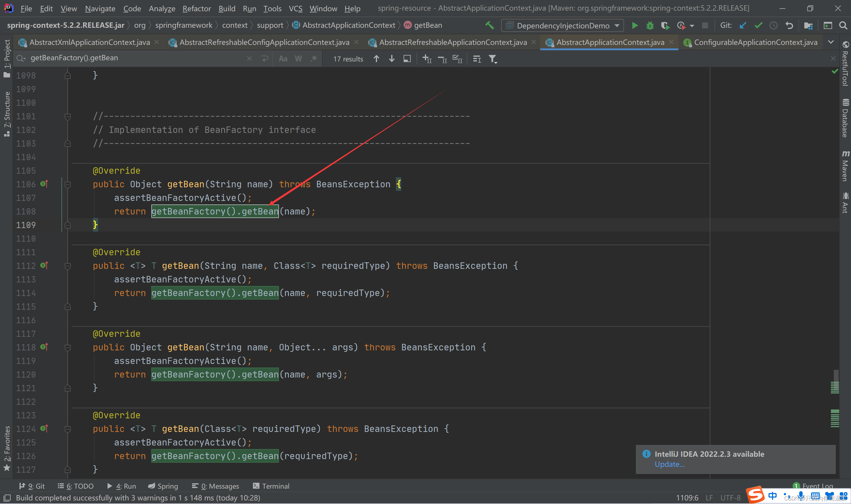Expand hidden editor tabs list chevron
The image size is (851, 504).
point(831,42)
